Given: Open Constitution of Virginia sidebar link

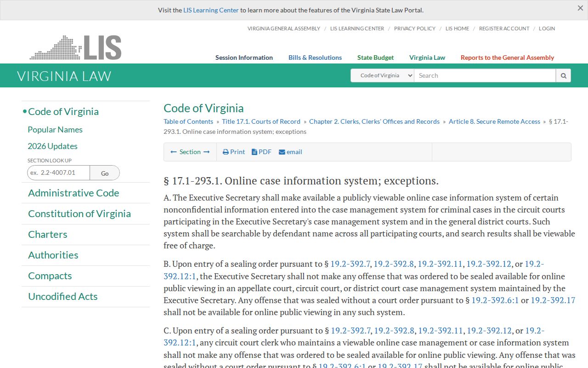Looking at the screenshot, I should 79,213.
